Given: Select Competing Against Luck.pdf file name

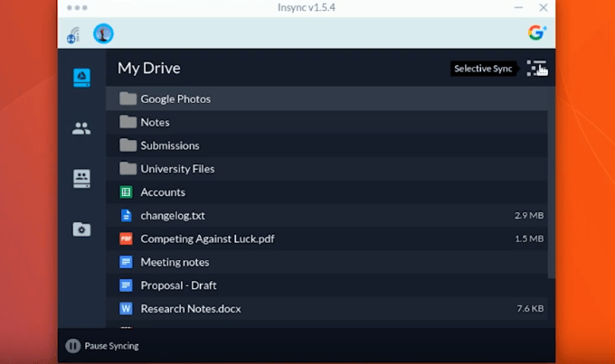Looking at the screenshot, I should click(207, 239).
